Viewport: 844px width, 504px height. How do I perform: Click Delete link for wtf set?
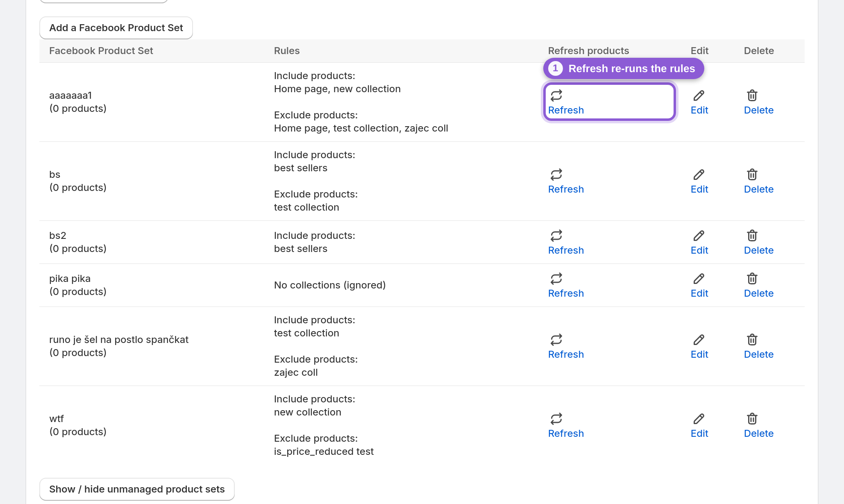(x=759, y=434)
